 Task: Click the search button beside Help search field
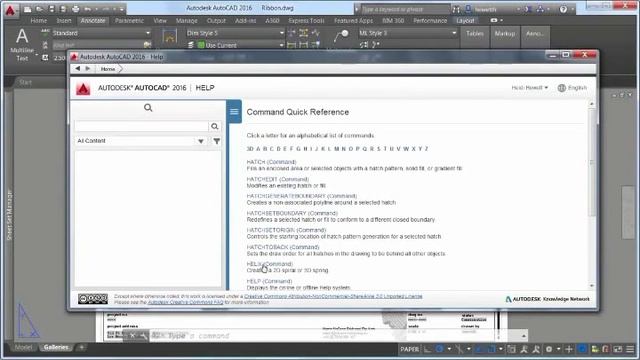tap(215, 127)
